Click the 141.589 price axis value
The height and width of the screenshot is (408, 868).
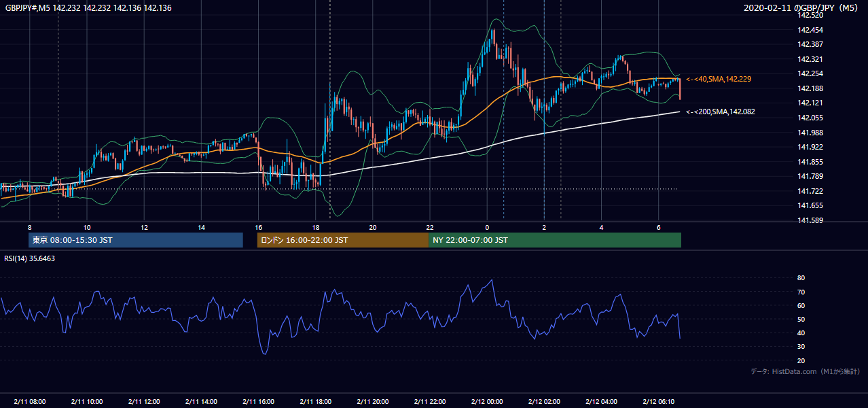click(811, 220)
